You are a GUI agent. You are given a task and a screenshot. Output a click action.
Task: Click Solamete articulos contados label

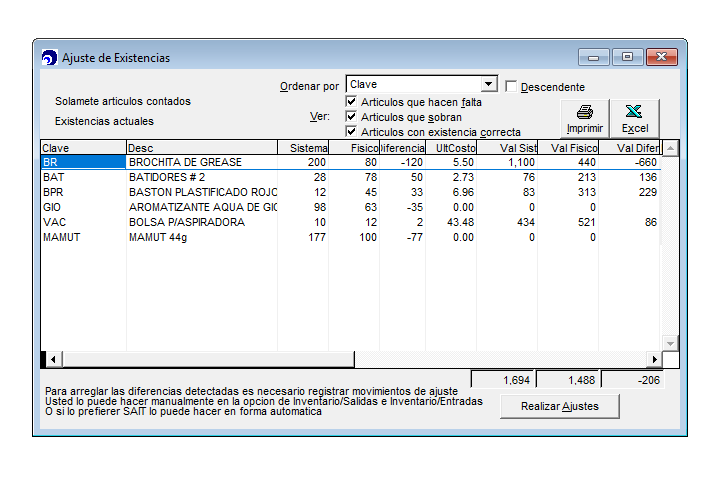[x=123, y=101]
